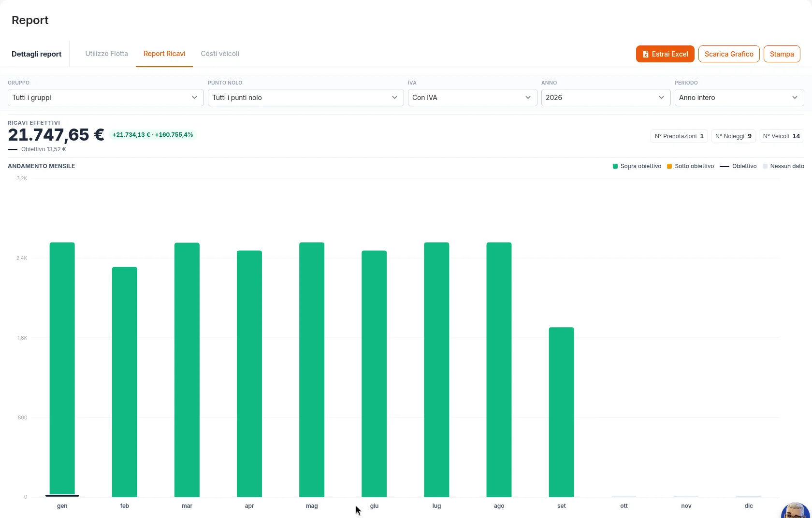Open the Periodo dropdown showing Anno intero

pyautogui.click(x=739, y=98)
